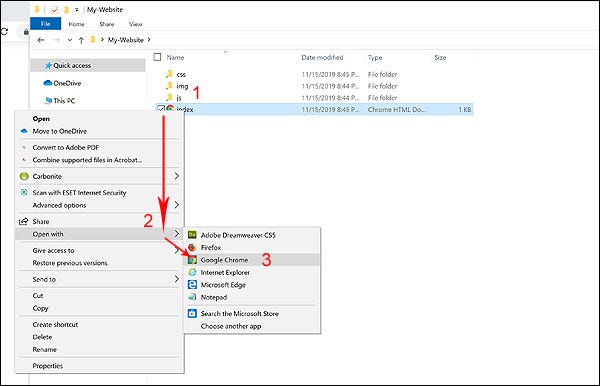Select Adobe Dreamweaver CS5 in Open with list
This screenshot has height=386, width=600.
251,235
